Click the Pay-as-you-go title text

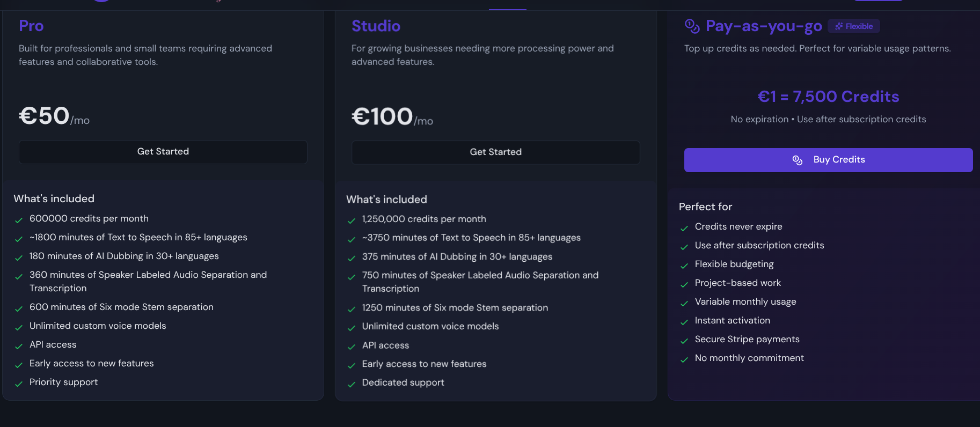pyautogui.click(x=763, y=26)
